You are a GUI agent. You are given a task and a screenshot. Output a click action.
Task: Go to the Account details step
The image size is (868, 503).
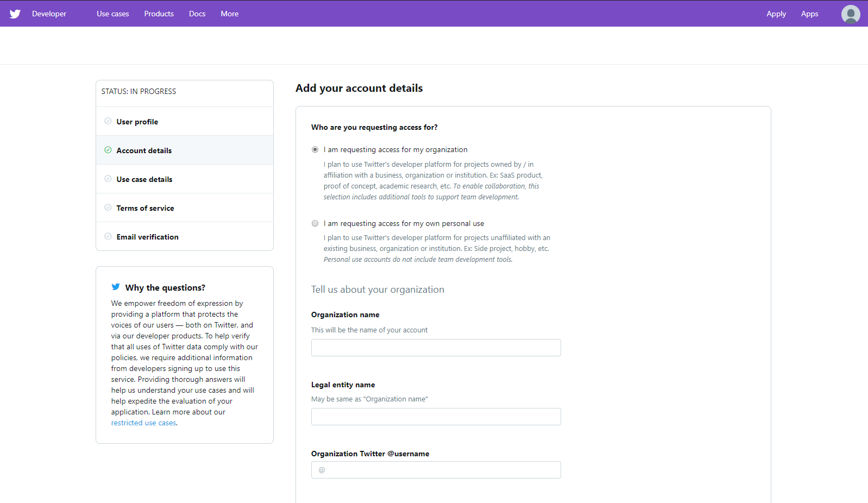(x=185, y=150)
